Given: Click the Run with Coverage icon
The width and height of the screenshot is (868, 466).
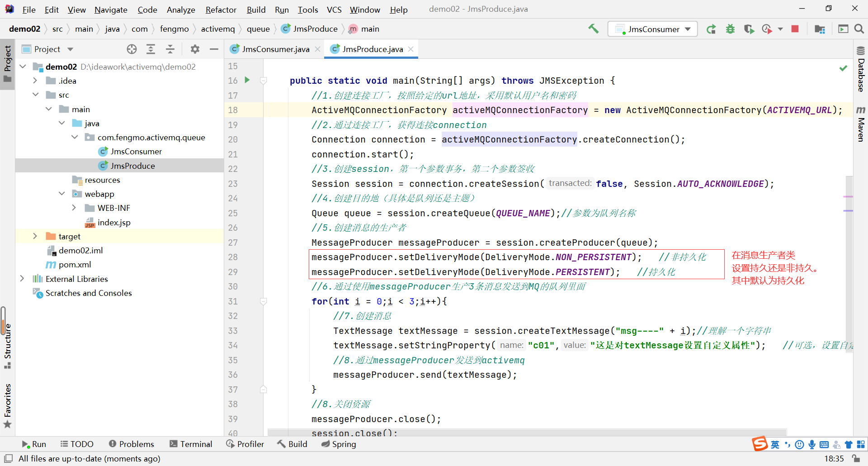Looking at the screenshot, I should (749, 29).
